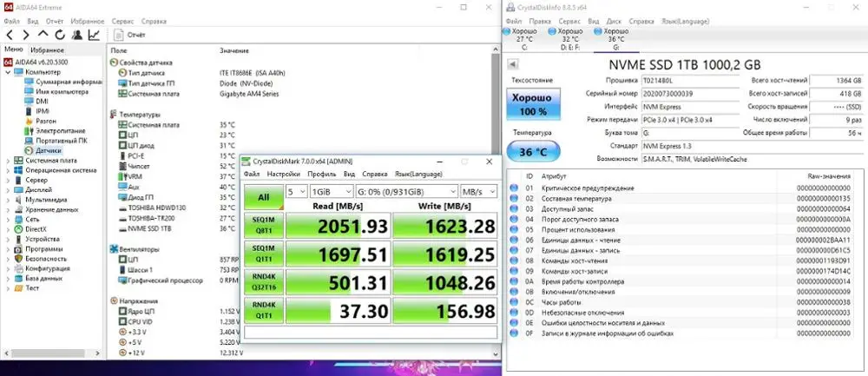The height and width of the screenshot is (376, 868).
Task: Select Суммарная информация tree item
Action: click(63, 82)
